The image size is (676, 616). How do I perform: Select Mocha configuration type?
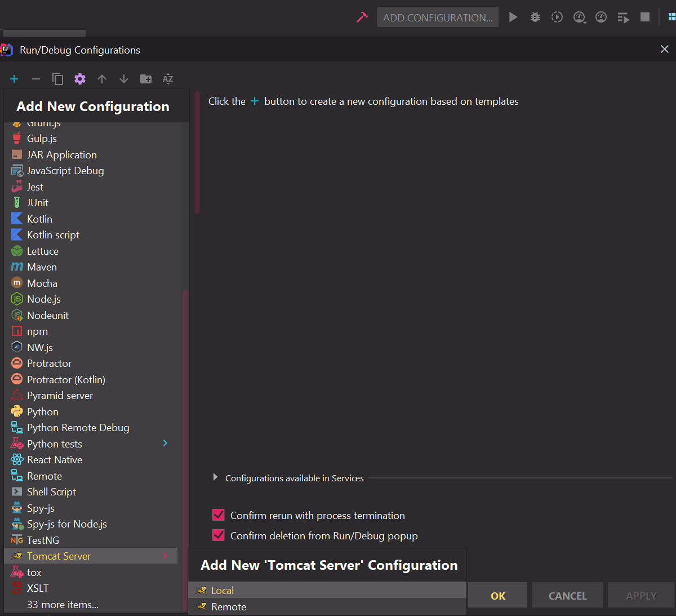click(91, 283)
